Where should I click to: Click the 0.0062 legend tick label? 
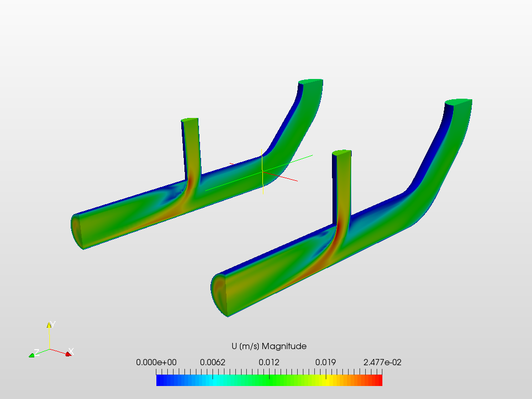pyautogui.click(x=212, y=362)
